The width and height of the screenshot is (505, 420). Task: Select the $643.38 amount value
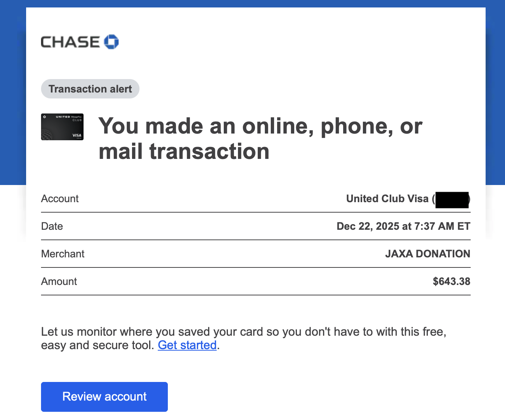click(x=451, y=282)
